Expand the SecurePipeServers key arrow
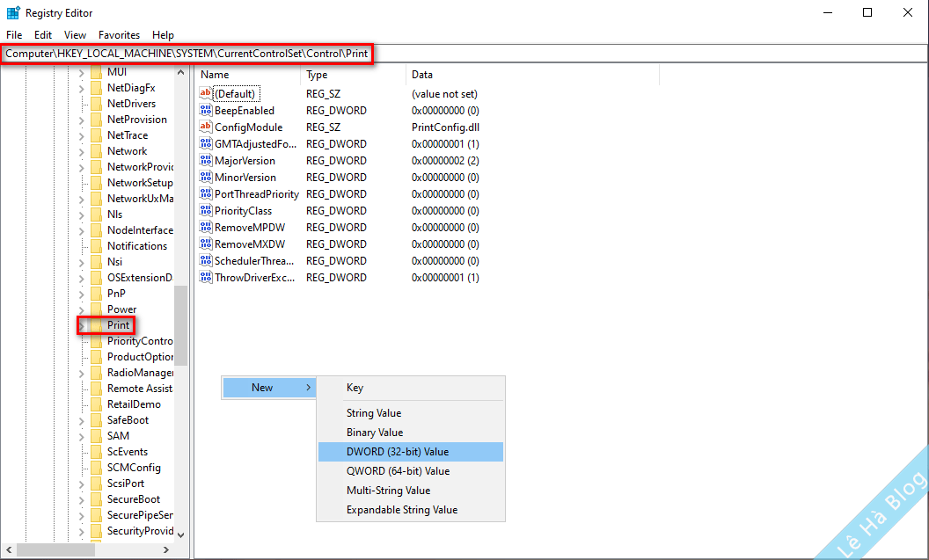This screenshot has height=560, width=929. (x=82, y=515)
